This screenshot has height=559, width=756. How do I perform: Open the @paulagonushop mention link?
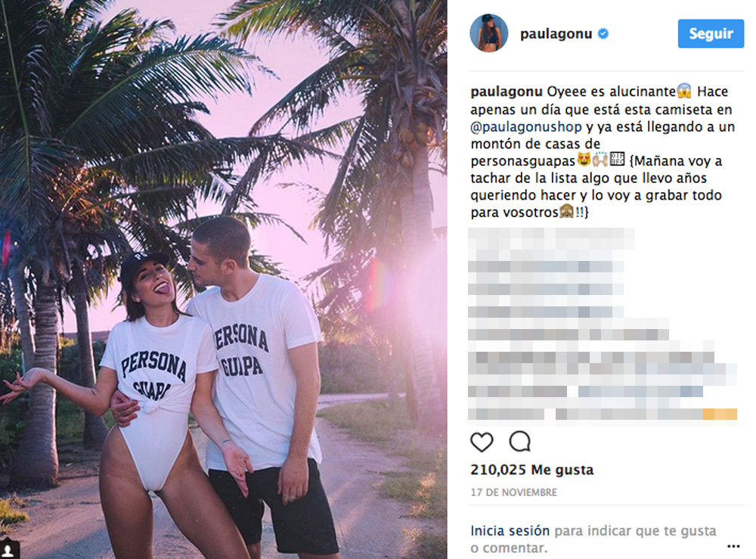(526, 127)
